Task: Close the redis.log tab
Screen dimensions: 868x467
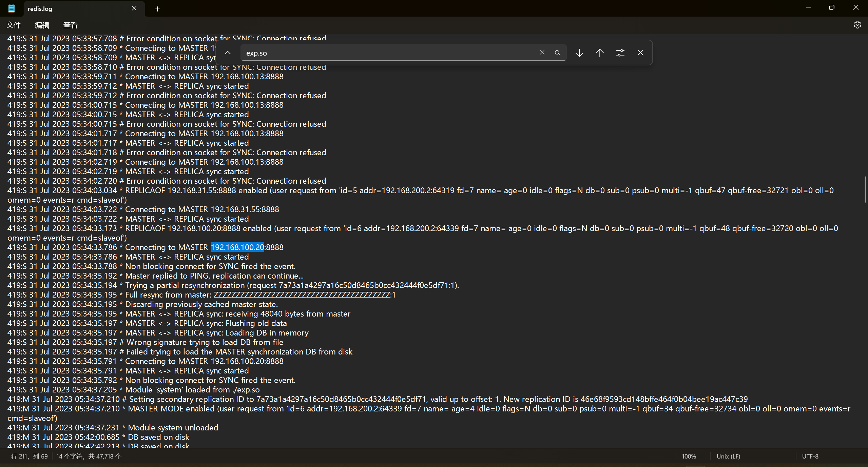Action: pos(134,8)
